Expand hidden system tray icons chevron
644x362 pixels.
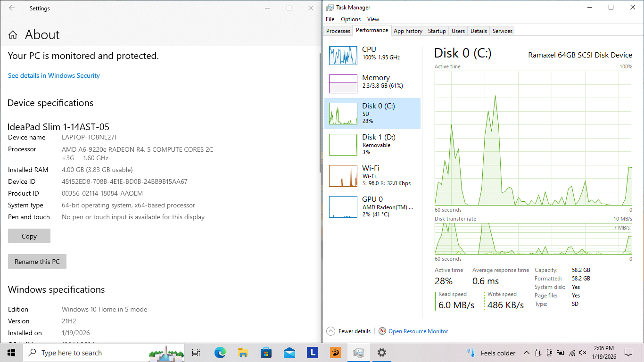click(526, 353)
